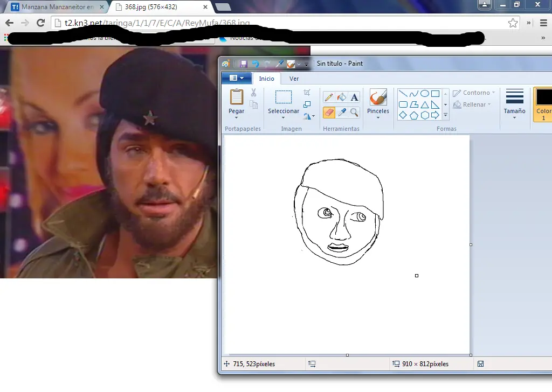
Task: Choose the Hexagon shape
Action: (425, 115)
